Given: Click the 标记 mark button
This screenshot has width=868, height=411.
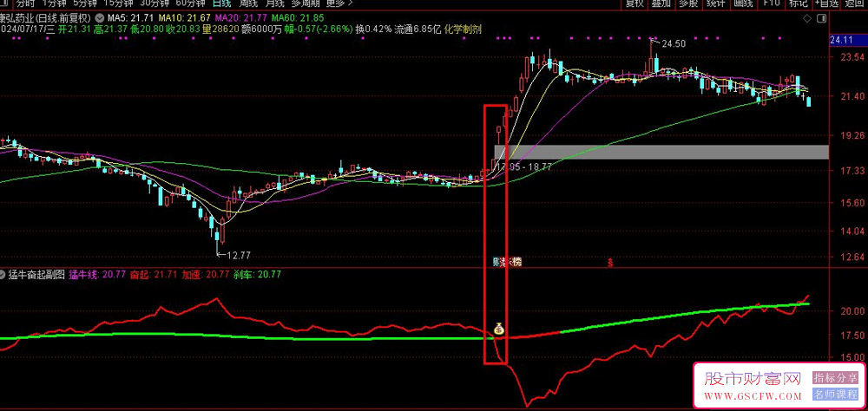Looking at the screenshot, I should click(x=798, y=3).
